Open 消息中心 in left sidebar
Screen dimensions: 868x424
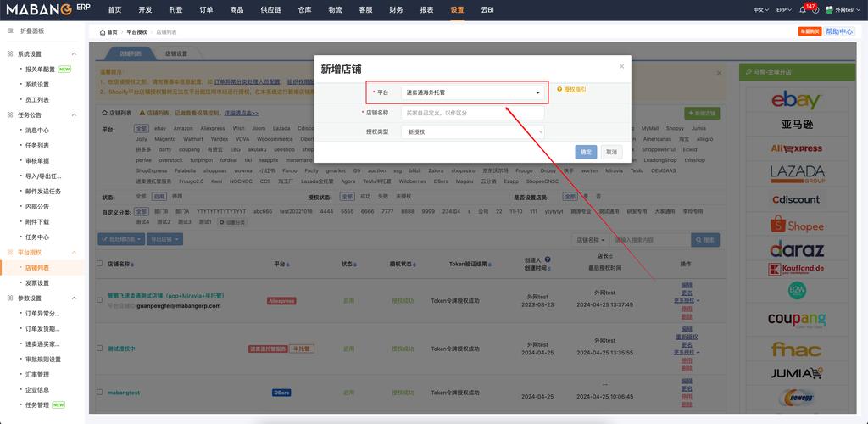(37, 130)
